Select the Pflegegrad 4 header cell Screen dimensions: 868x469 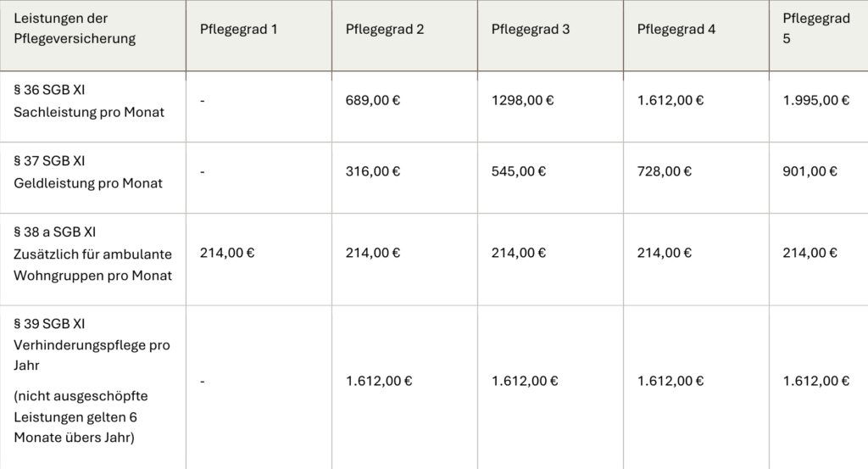click(x=676, y=30)
